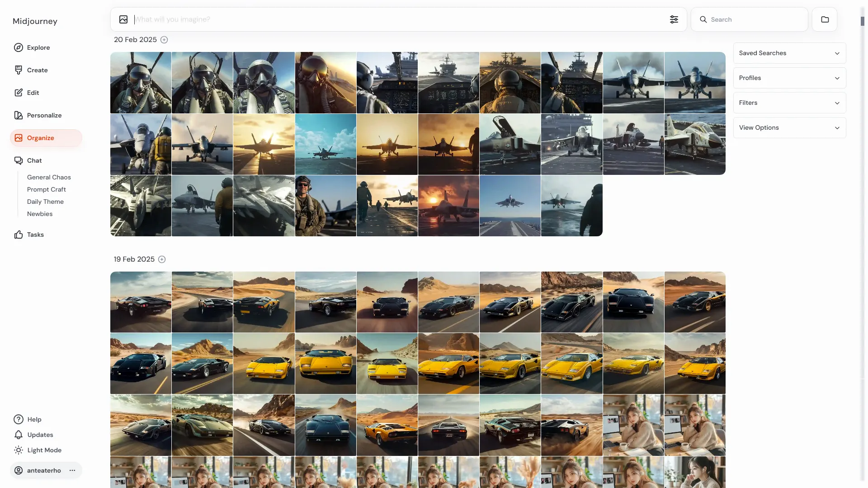Toggle Light Mode

(x=44, y=450)
